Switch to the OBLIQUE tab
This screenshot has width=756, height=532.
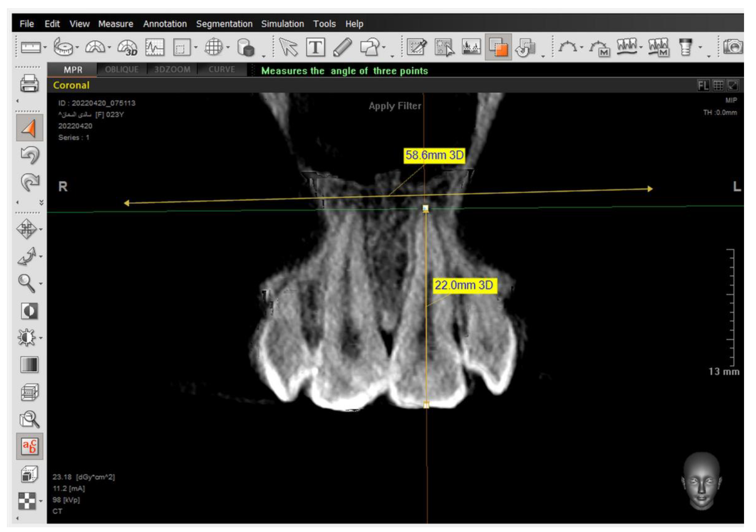click(x=121, y=70)
